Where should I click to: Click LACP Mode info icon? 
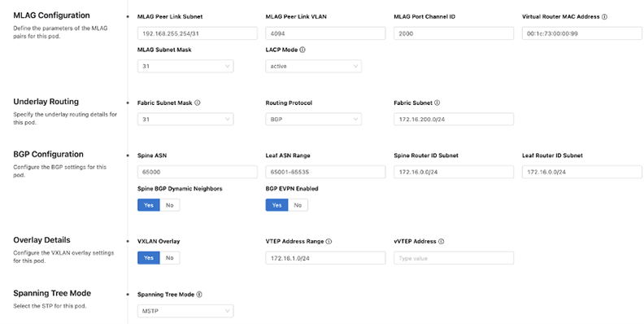pos(302,50)
